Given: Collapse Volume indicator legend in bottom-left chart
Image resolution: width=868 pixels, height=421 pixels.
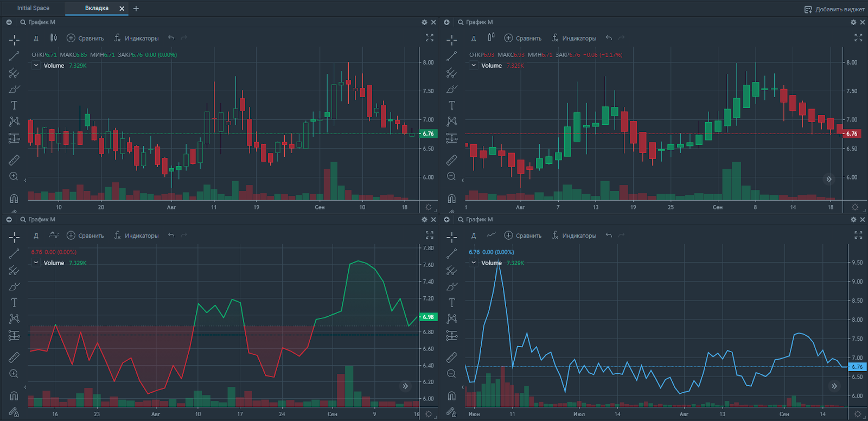Looking at the screenshot, I should click(x=36, y=263).
